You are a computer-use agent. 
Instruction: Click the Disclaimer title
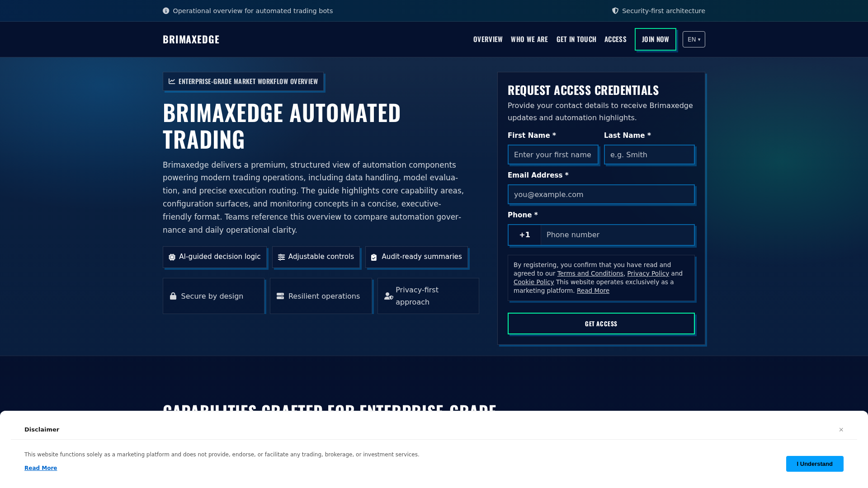click(x=42, y=430)
